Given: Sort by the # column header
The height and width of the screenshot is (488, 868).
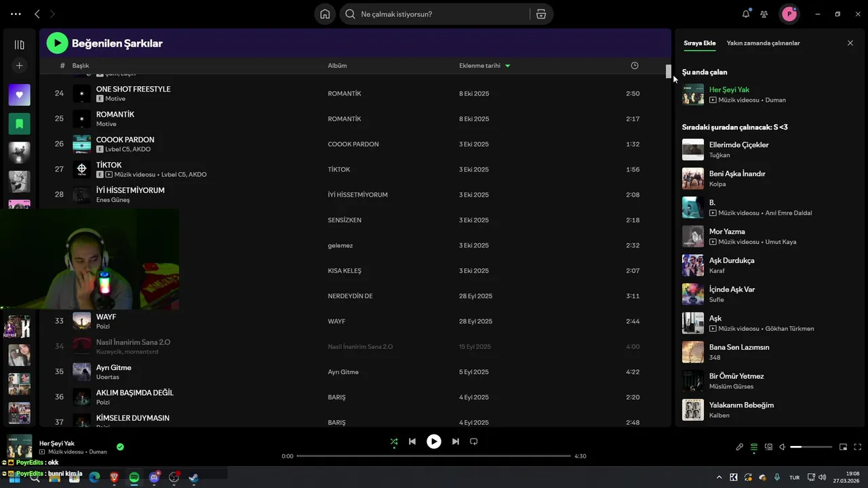Looking at the screenshot, I should [x=62, y=66].
